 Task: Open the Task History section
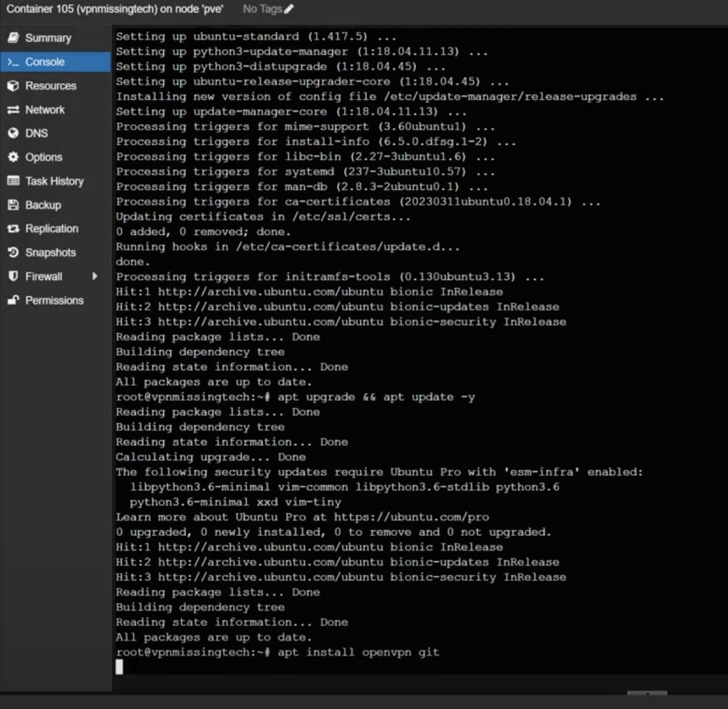tap(54, 182)
